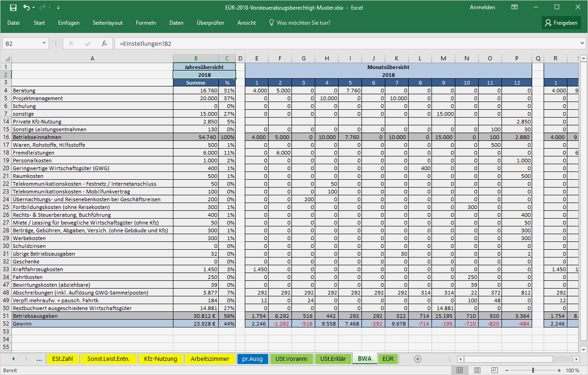Click the Freigeben button
This screenshot has height=375, width=588.
(x=561, y=22)
